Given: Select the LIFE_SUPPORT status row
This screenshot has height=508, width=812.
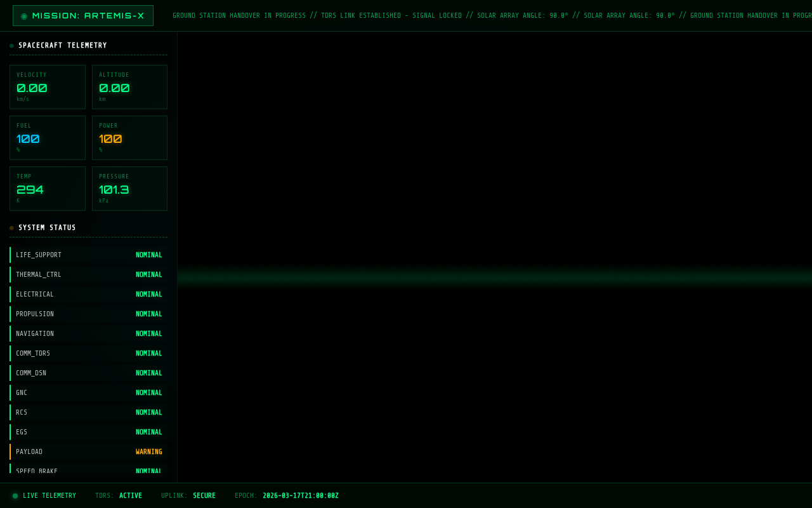Looking at the screenshot, I should coord(88,255).
